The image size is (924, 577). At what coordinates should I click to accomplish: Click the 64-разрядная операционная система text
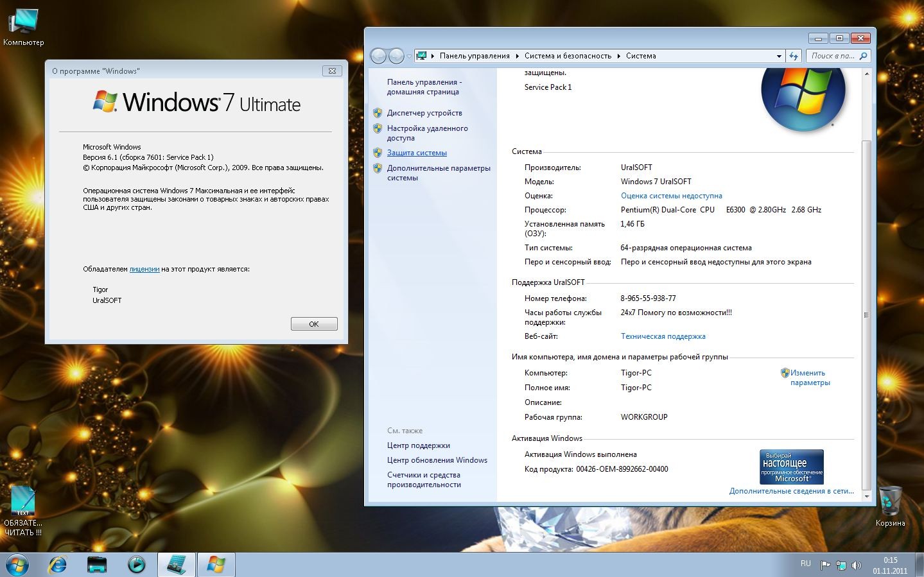pos(686,248)
